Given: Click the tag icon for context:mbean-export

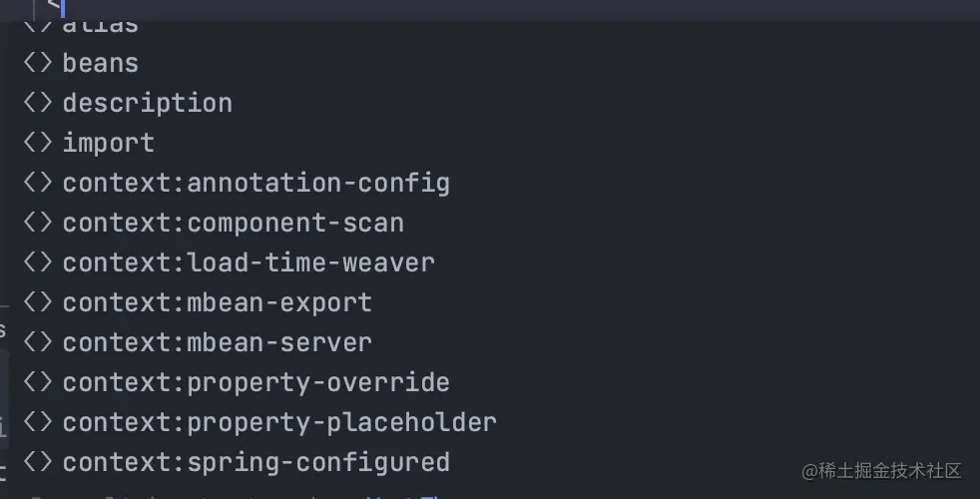Looking at the screenshot, I should point(37,302).
